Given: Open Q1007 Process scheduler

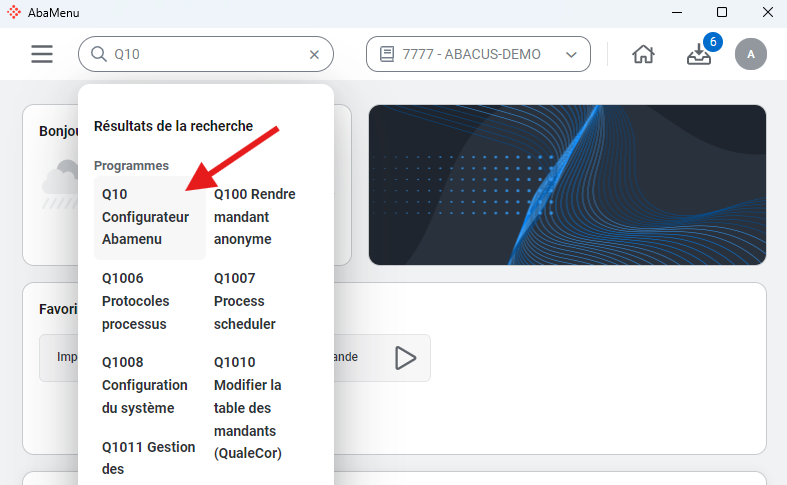Looking at the screenshot, I should pos(245,301).
